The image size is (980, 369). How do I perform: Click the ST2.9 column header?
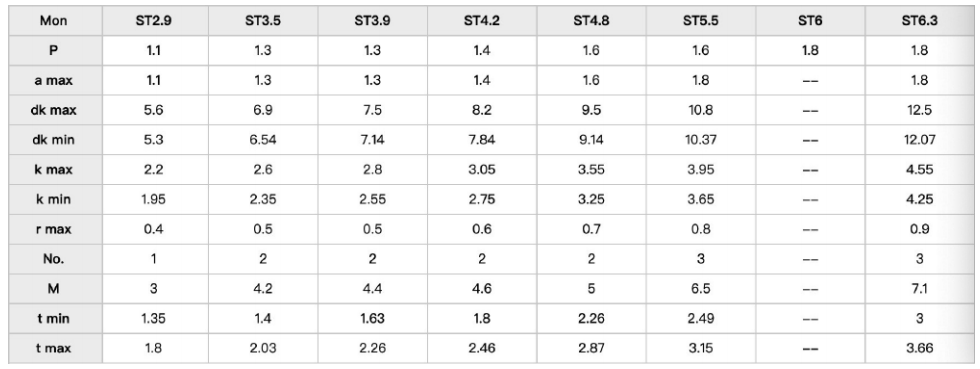coord(154,21)
